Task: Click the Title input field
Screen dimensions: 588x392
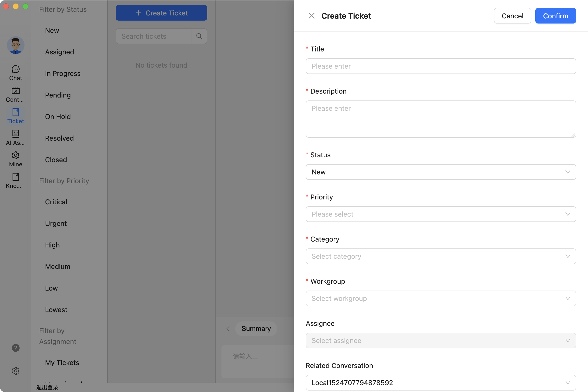Action: click(441, 66)
